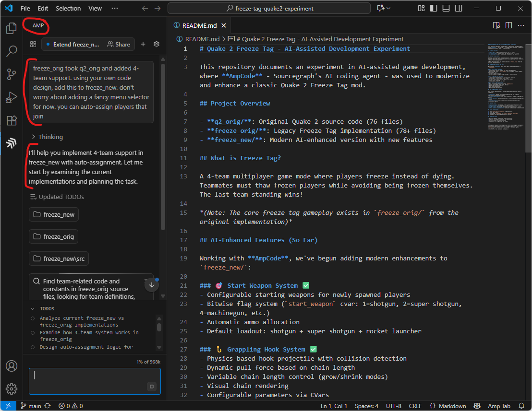Go to line via Ln 1, Col 1
532x411 pixels.
click(334, 406)
